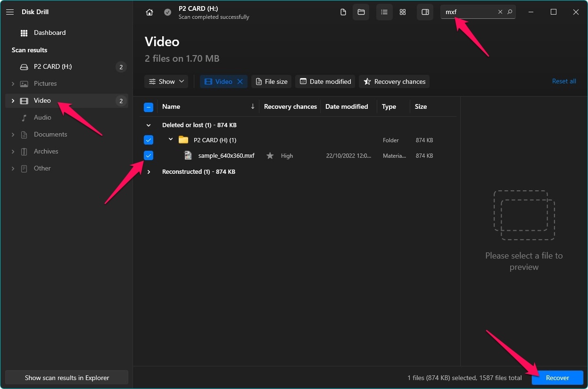Click the star icon beside High
The height and width of the screenshot is (389, 588).
[270, 155]
